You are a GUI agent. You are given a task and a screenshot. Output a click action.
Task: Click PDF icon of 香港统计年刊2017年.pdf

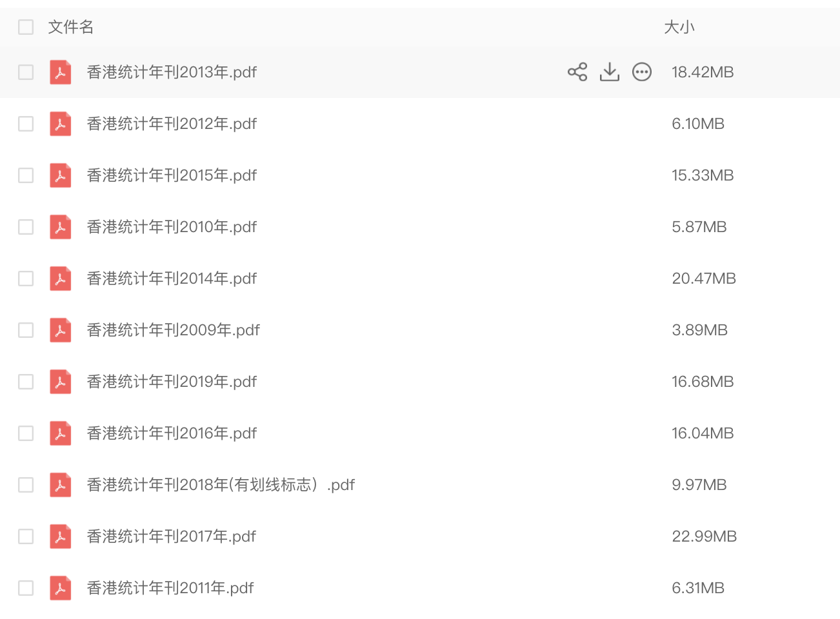point(61,536)
